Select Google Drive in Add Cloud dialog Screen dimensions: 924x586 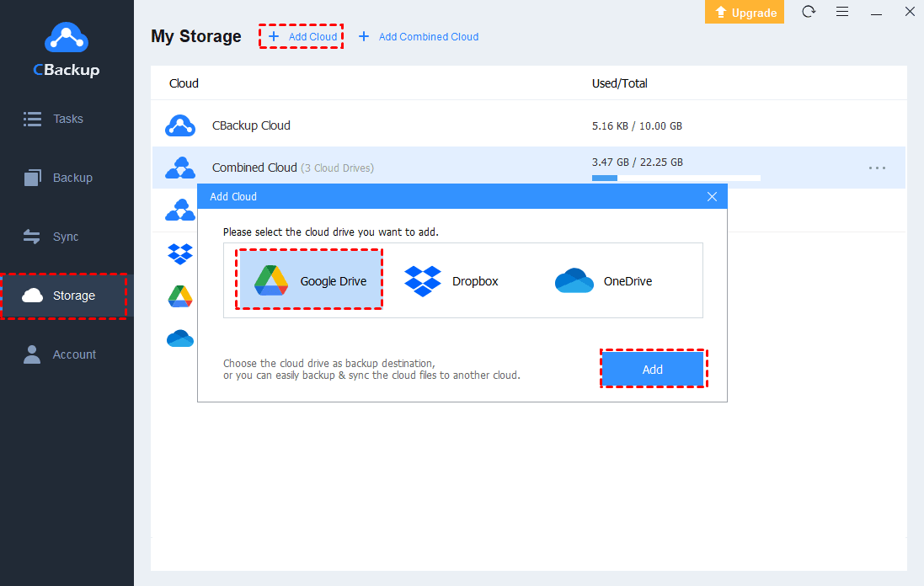click(x=309, y=280)
